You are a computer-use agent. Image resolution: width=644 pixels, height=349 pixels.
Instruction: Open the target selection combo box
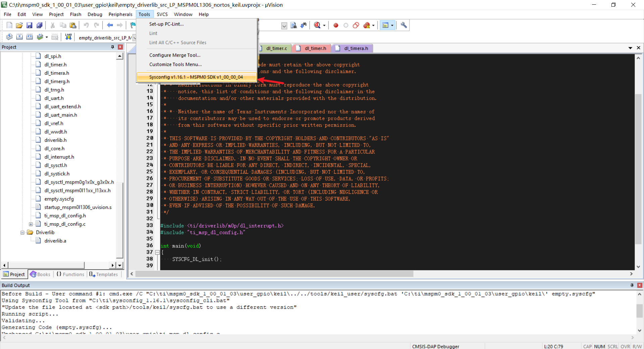coord(135,38)
